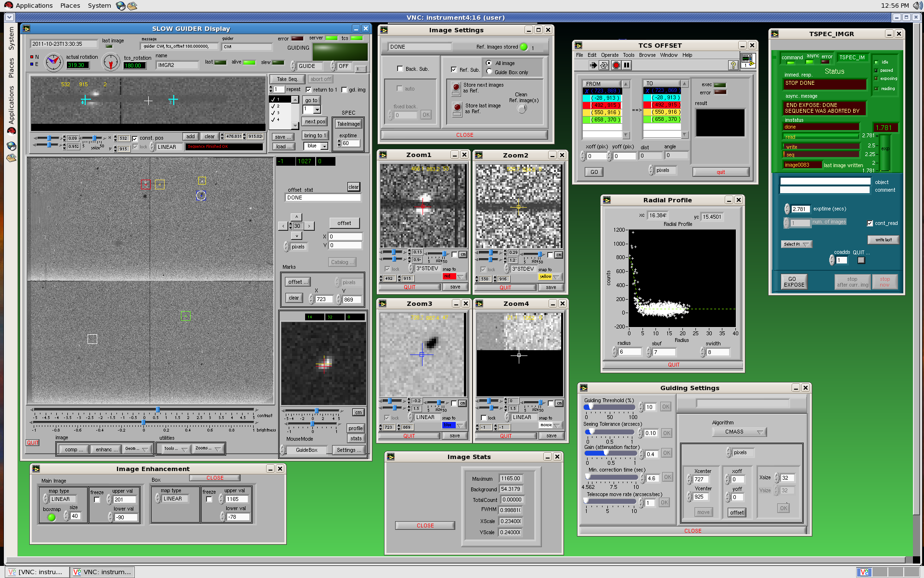Click 'Take Seq.' button
Viewport: 924px width, 578px height.
287,79
